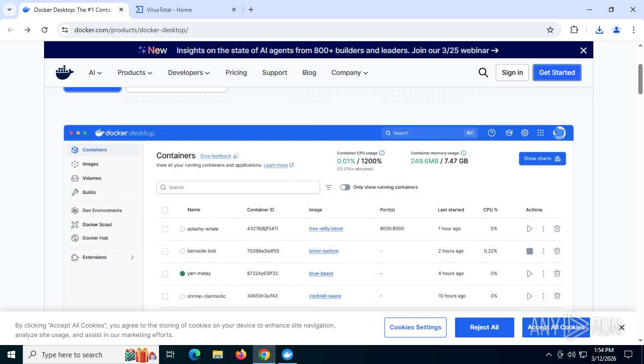
Task: Select Volumes in the sidebar
Action: point(91,178)
